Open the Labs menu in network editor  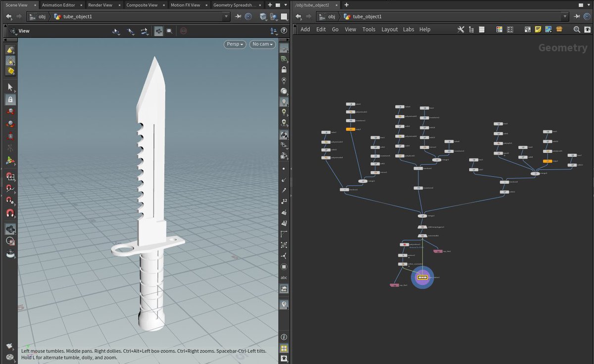(408, 29)
